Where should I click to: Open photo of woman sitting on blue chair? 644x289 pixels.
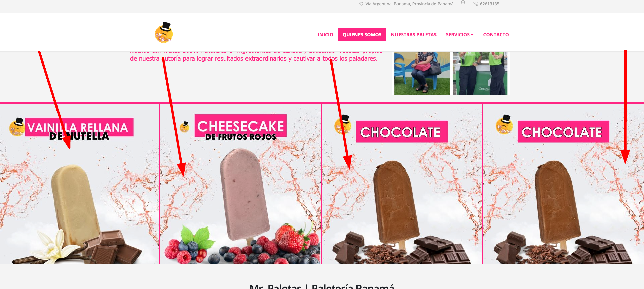(x=422, y=73)
